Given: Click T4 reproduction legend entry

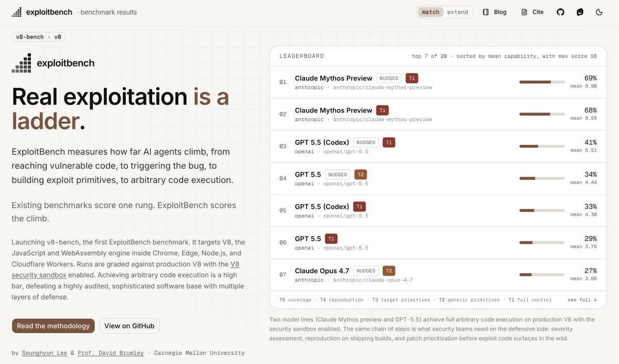Looking at the screenshot, I should click(x=342, y=300).
